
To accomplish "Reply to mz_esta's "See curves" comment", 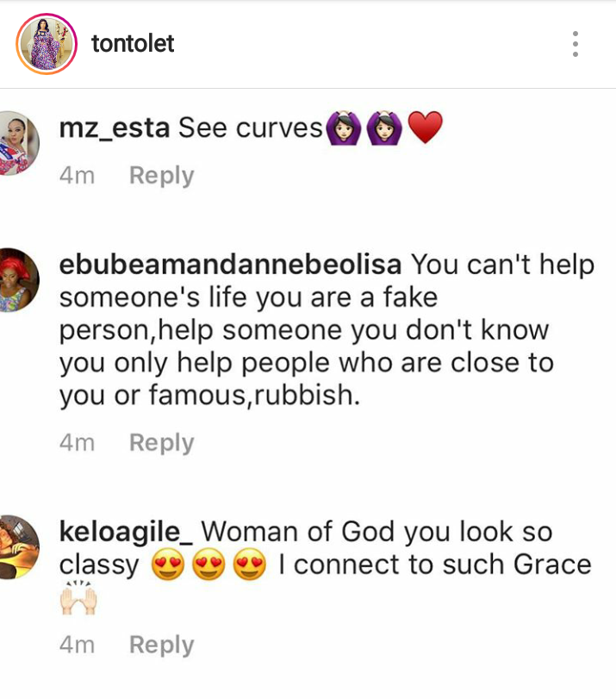I will [x=161, y=176].
